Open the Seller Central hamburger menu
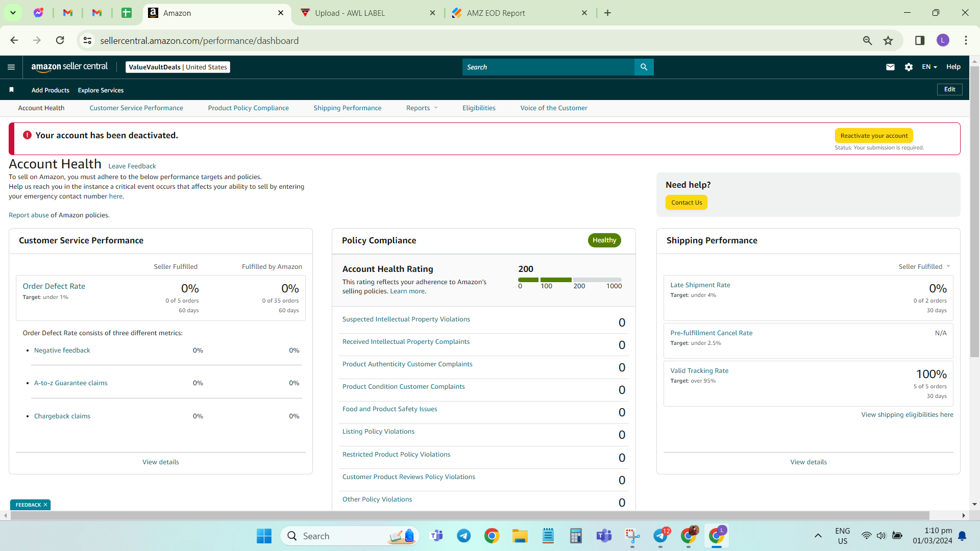This screenshot has width=980, height=551. [x=11, y=67]
